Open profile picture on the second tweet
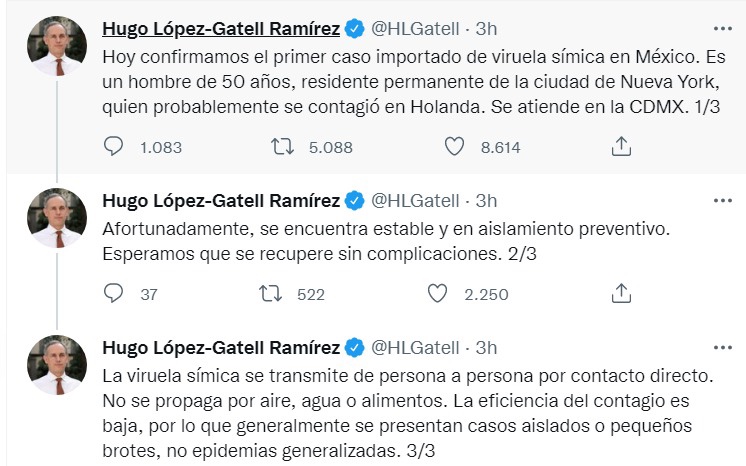 pyautogui.click(x=57, y=222)
